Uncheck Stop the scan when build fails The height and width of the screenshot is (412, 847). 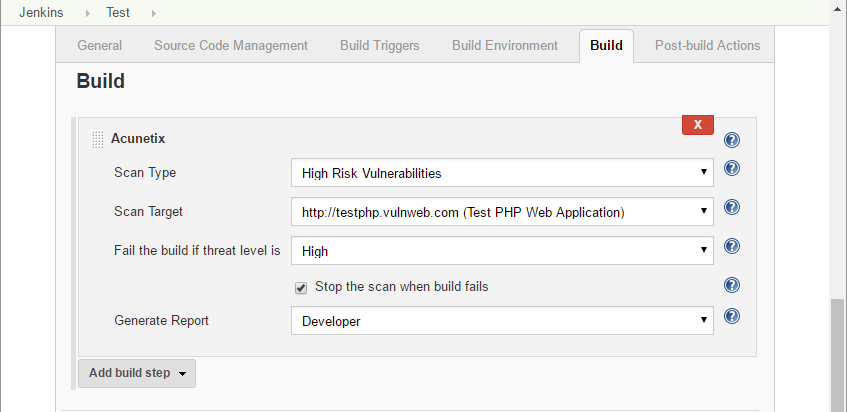tap(301, 288)
